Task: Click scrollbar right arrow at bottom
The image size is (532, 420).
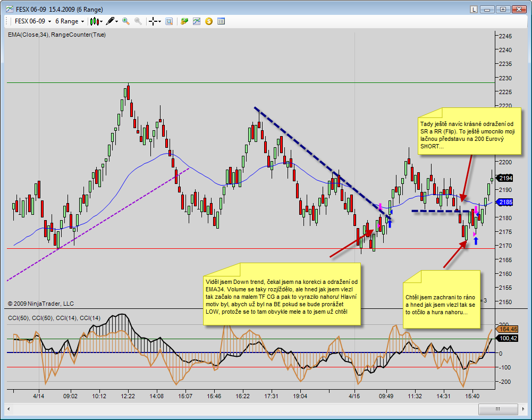Action: pyautogui.click(x=523, y=409)
